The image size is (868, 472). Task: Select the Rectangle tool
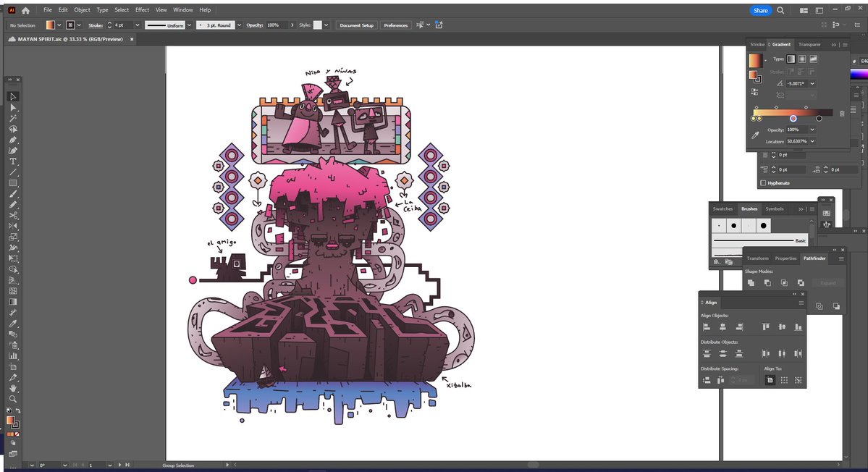[x=13, y=183]
